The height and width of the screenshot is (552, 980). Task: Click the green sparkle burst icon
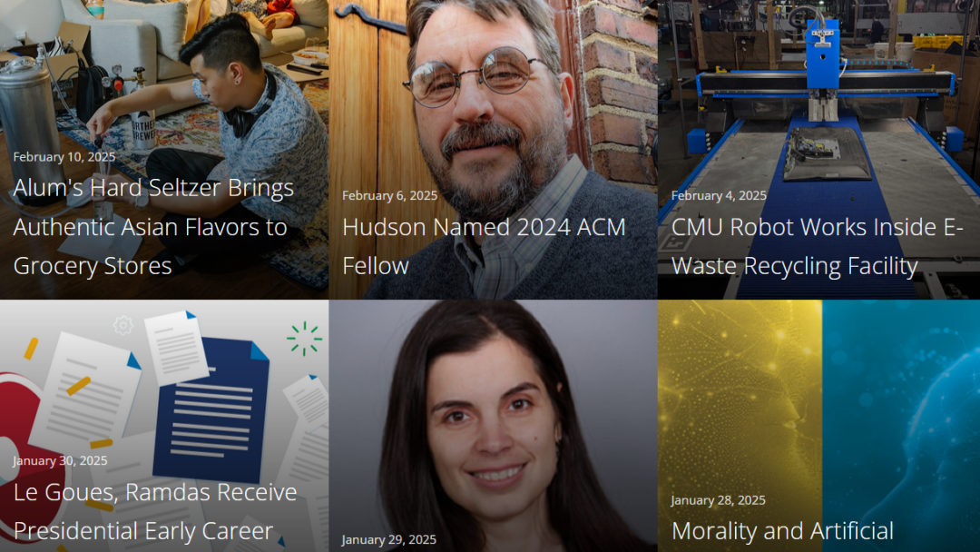click(x=304, y=339)
